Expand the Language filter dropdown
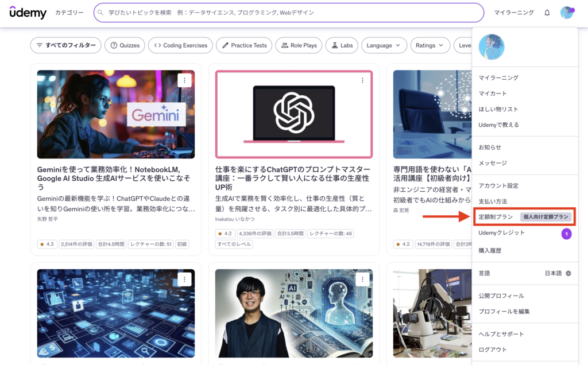This screenshot has height=365, width=588. coord(384,45)
